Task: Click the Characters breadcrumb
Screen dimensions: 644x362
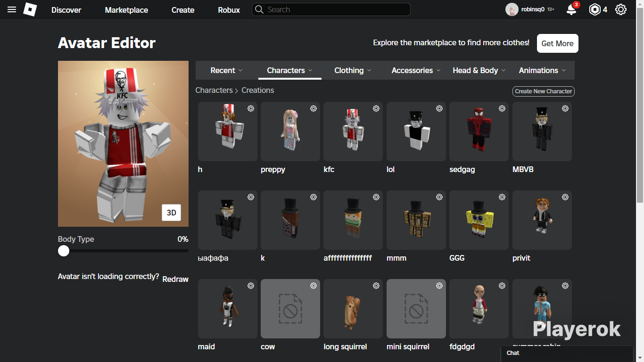Action: 214,90
